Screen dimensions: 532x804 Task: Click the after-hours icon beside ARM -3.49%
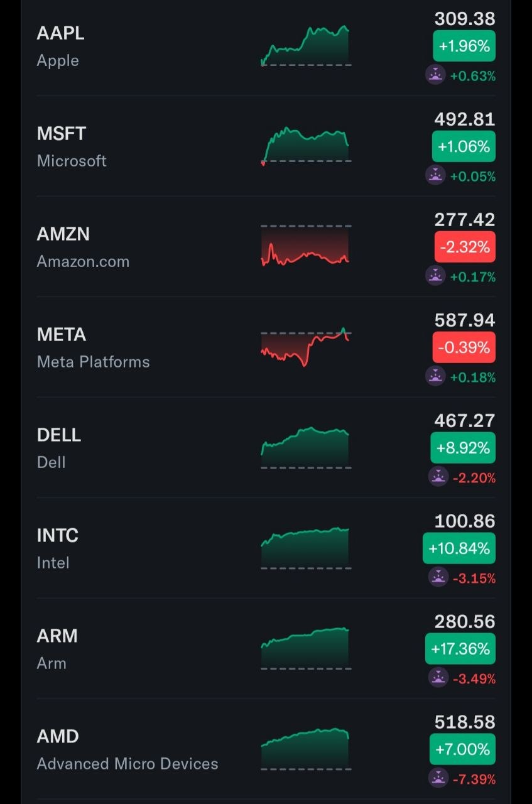point(438,678)
